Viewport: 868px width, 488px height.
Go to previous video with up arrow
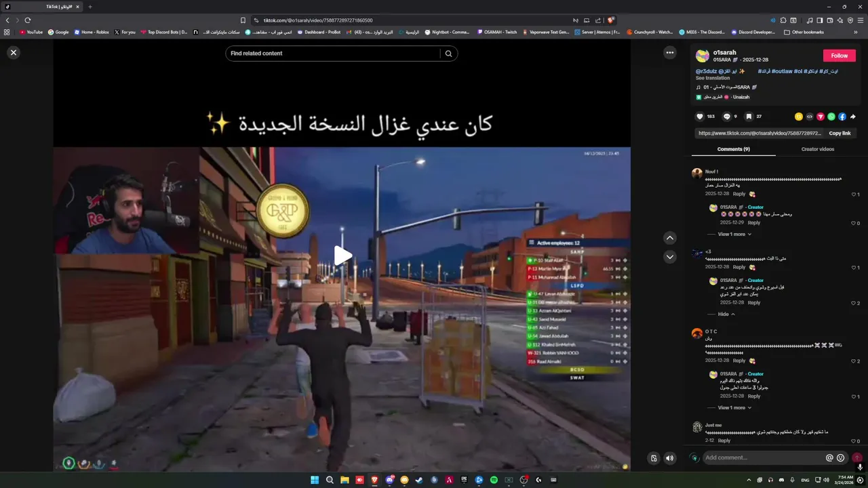point(670,238)
